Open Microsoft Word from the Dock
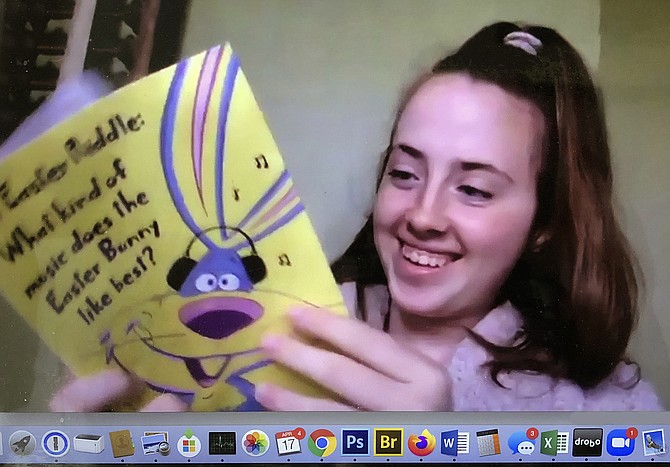 coord(455,443)
